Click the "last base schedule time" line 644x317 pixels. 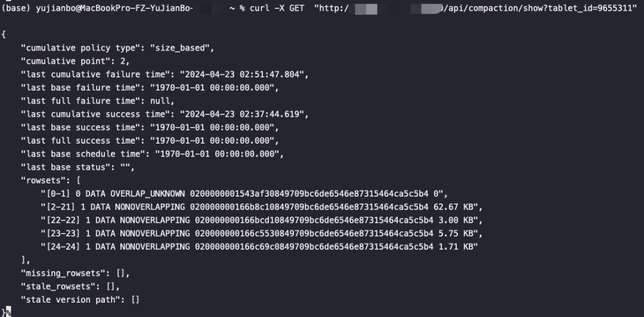click(152, 154)
